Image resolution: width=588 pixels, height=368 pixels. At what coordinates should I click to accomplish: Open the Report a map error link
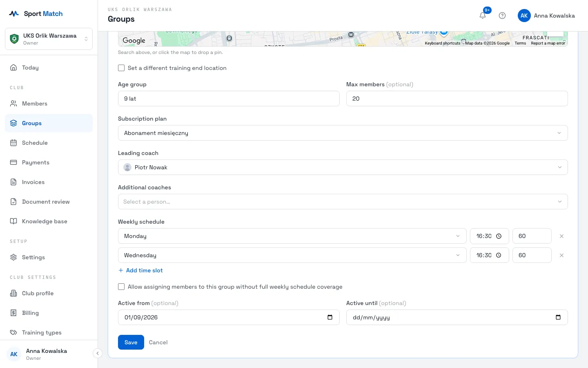click(x=548, y=43)
